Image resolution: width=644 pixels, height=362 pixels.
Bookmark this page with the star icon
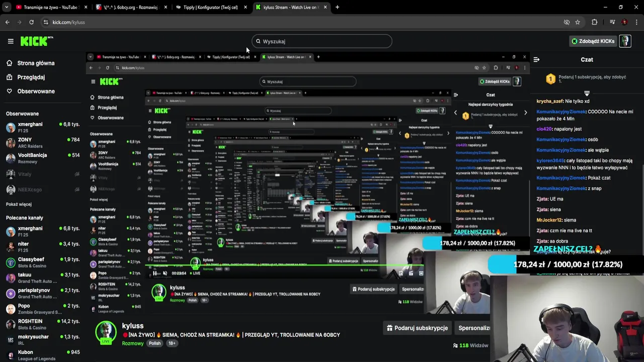click(578, 22)
